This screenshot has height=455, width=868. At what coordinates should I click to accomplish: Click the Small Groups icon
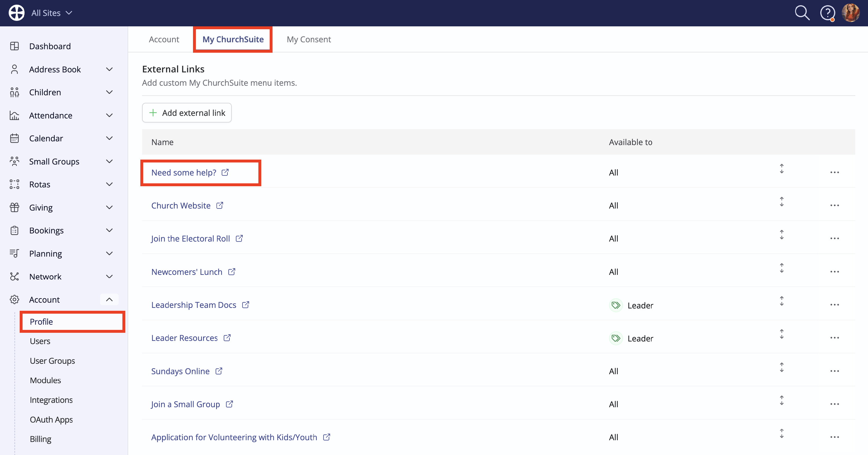tap(14, 161)
